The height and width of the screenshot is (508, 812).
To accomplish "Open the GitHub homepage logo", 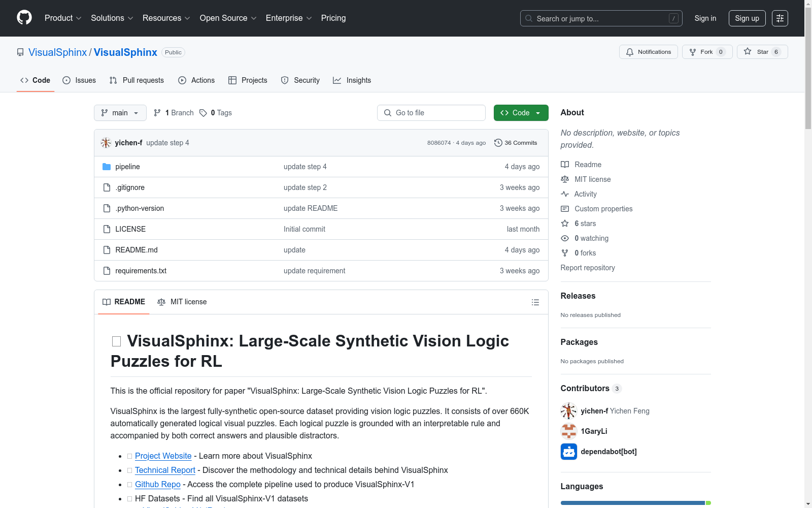I will [24, 18].
